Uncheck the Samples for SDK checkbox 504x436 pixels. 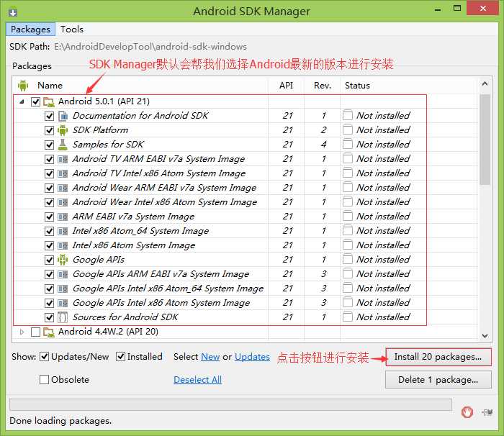[49, 145]
